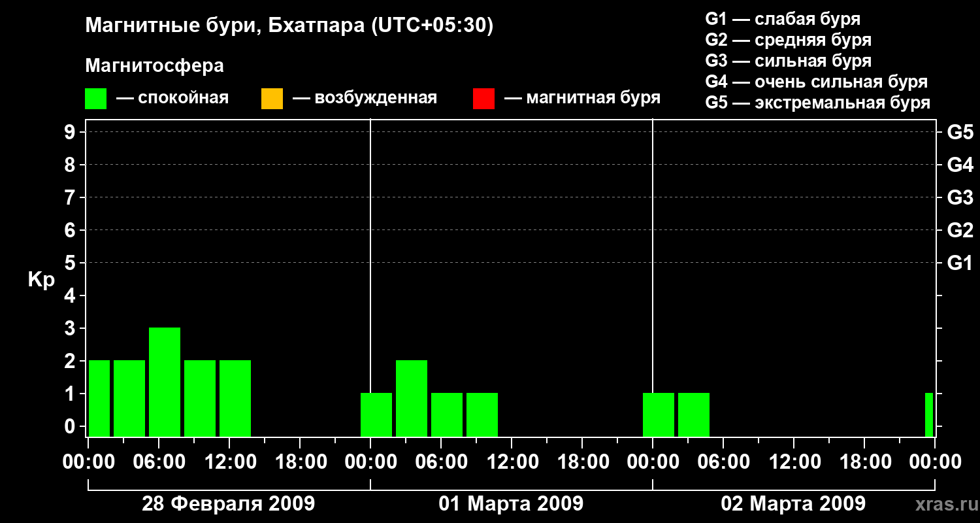Screen dimensions: 980x523
Task: Click the 'G5 — экстремальная буря' line
Action: click(x=818, y=103)
